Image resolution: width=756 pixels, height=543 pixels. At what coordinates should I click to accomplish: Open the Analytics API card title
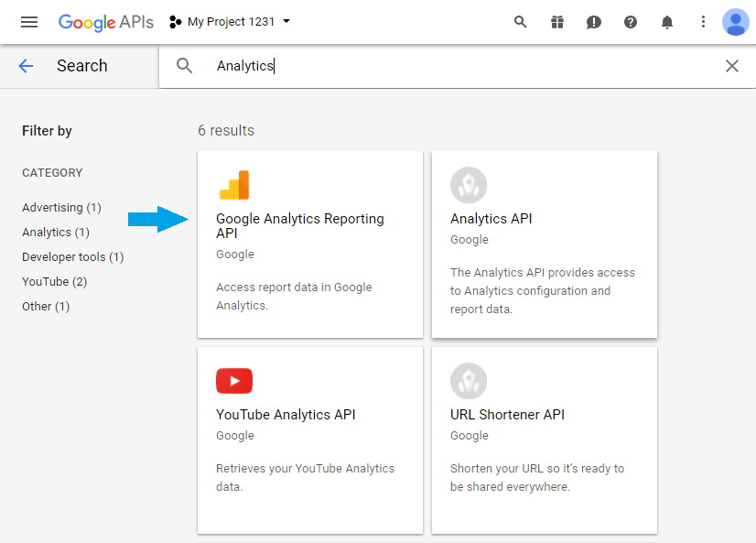click(491, 219)
